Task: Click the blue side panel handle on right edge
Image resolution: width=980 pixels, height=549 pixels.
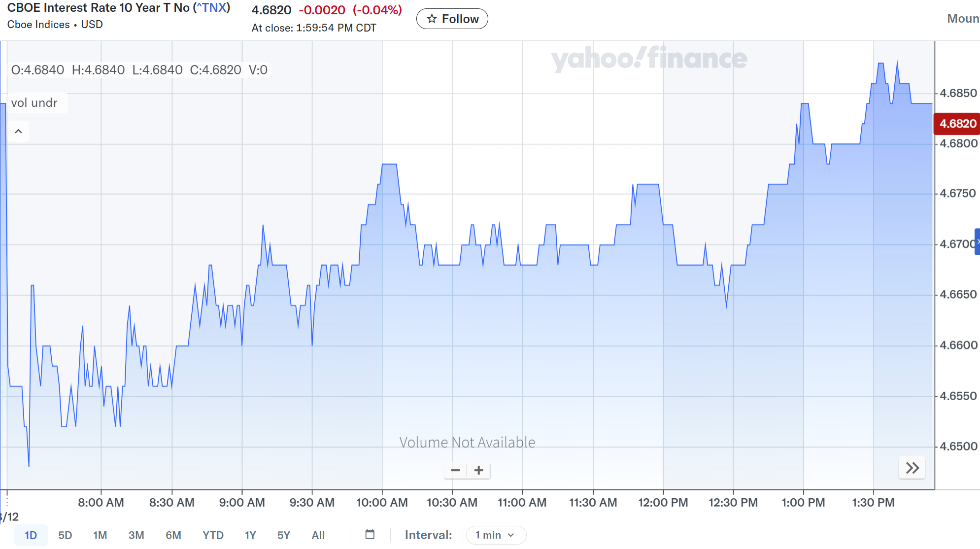Action: 977,241
